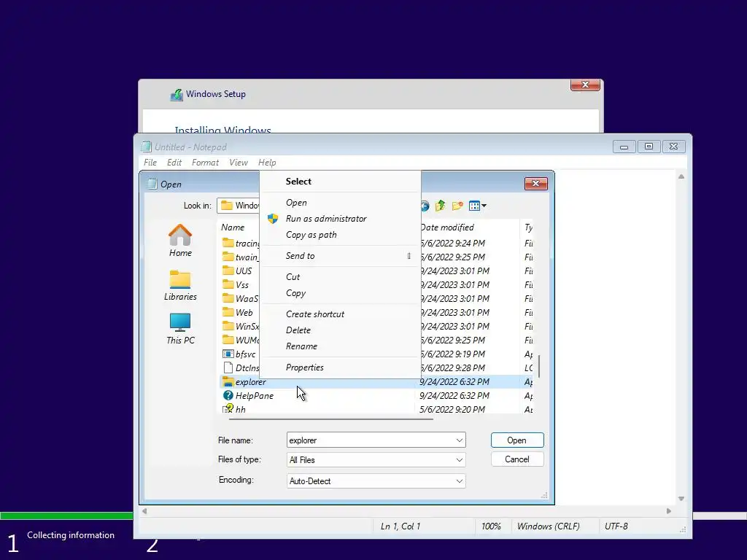The width and height of the screenshot is (747, 560).
Task: Select the twain folder icon
Action: tap(228, 257)
